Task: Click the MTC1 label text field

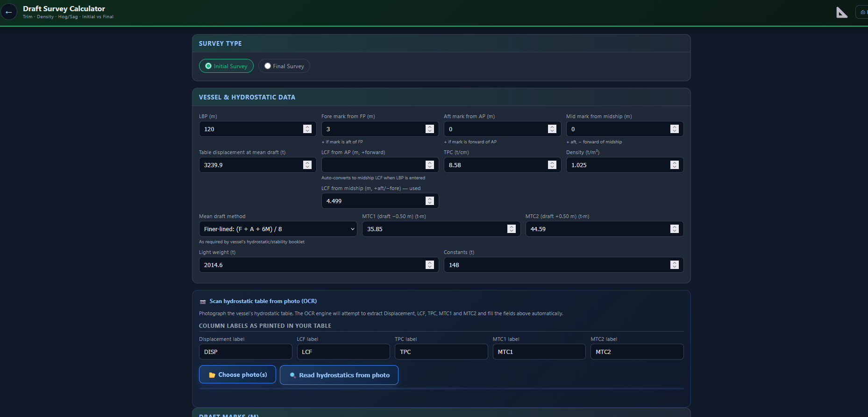Action: 539,352
